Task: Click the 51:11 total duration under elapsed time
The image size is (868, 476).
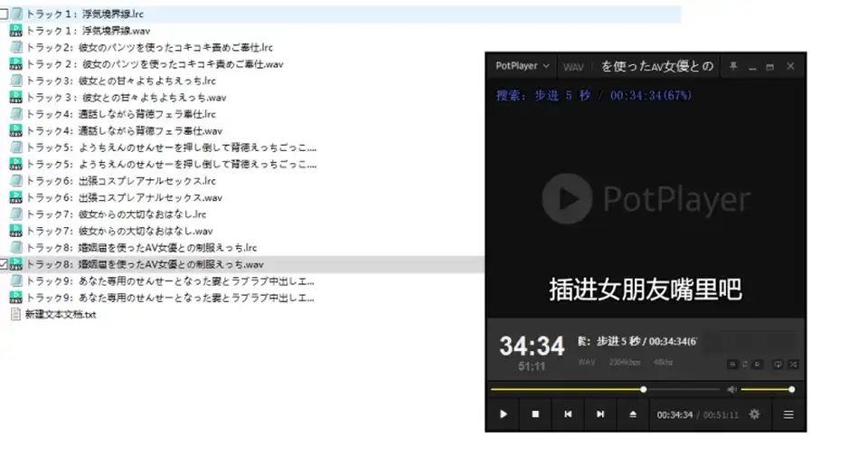Action: [x=532, y=367]
